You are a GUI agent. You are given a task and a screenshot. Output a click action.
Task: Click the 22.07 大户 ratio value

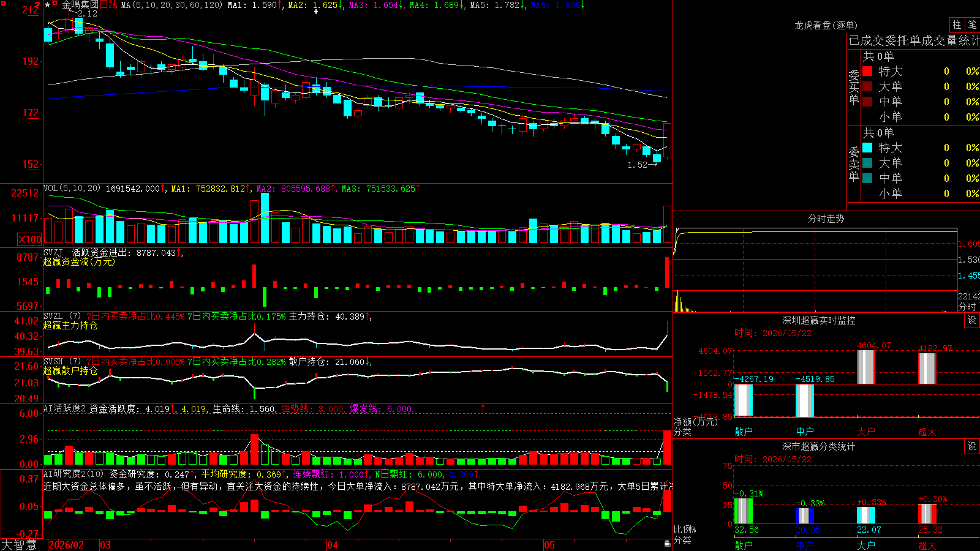[x=869, y=530]
